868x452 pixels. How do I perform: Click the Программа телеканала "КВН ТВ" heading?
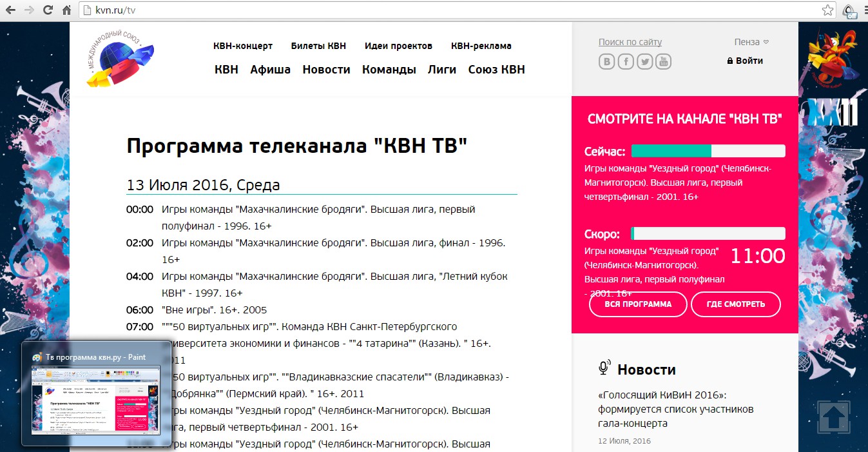click(x=296, y=146)
